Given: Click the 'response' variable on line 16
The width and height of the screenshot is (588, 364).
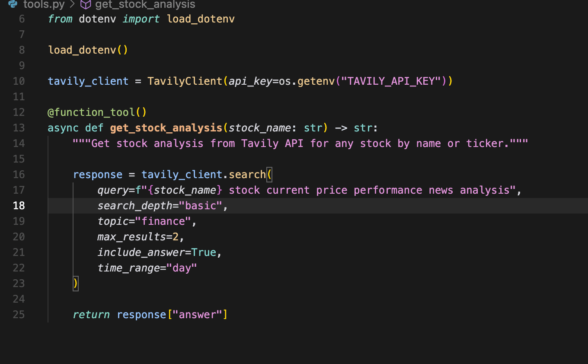Looking at the screenshot, I should click(98, 175).
